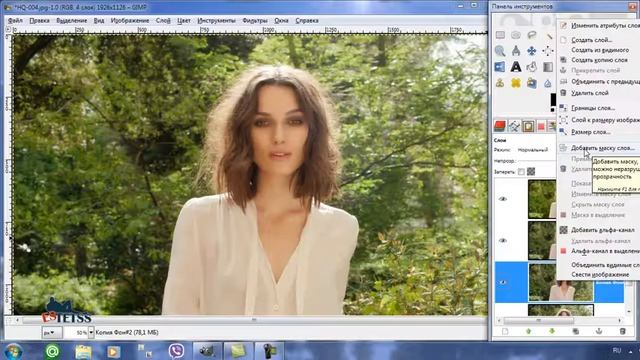This screenshot has width=640, height=360.
Task: Open the 'Фильтры' menu
Action: pos(255,20)
